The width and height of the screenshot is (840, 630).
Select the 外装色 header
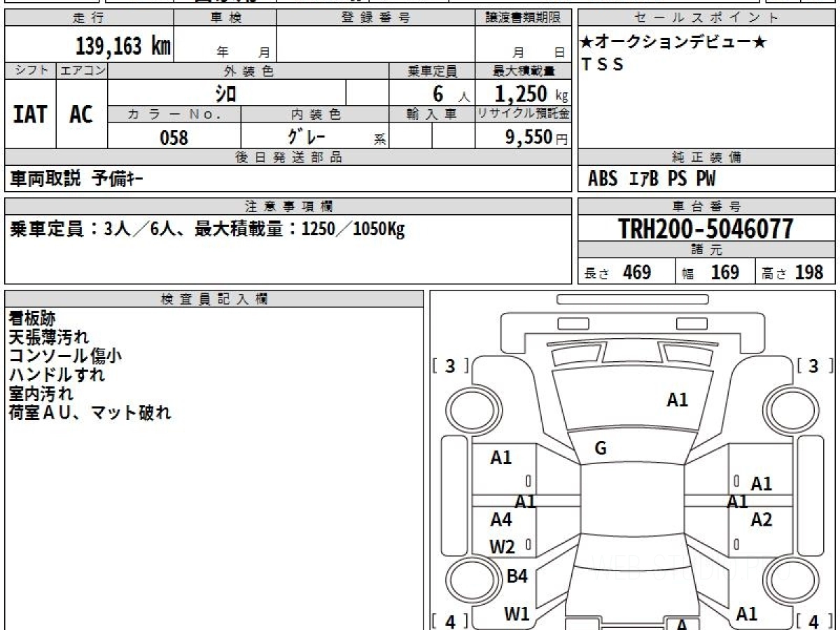248,71
